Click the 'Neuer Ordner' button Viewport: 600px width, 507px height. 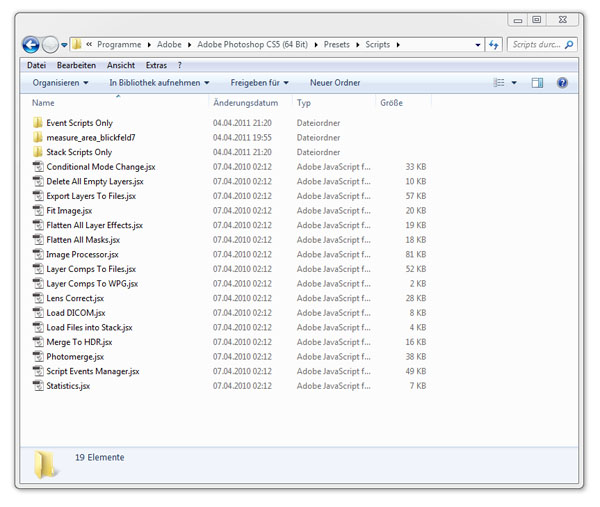[335, 83]
